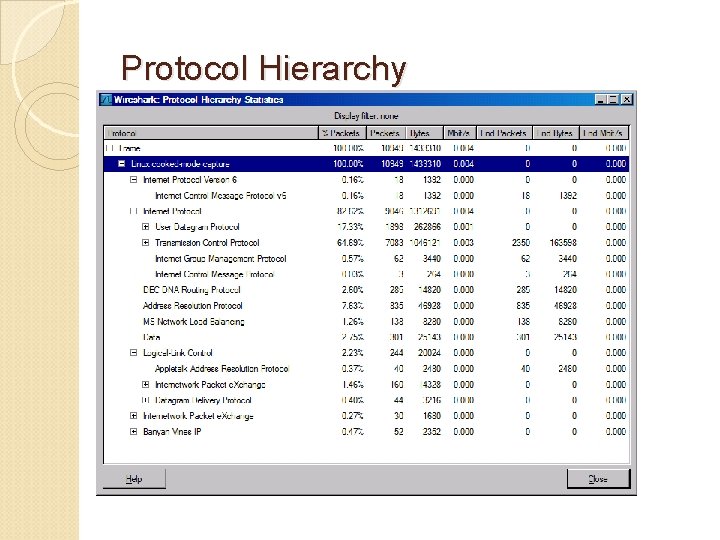Click the 64.69% value for TCP

tap(350, 242)
